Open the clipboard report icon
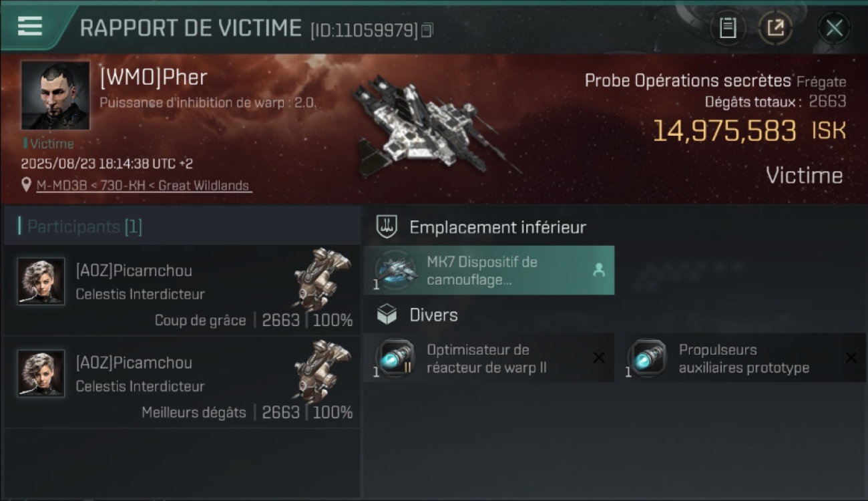 (727, 28)
